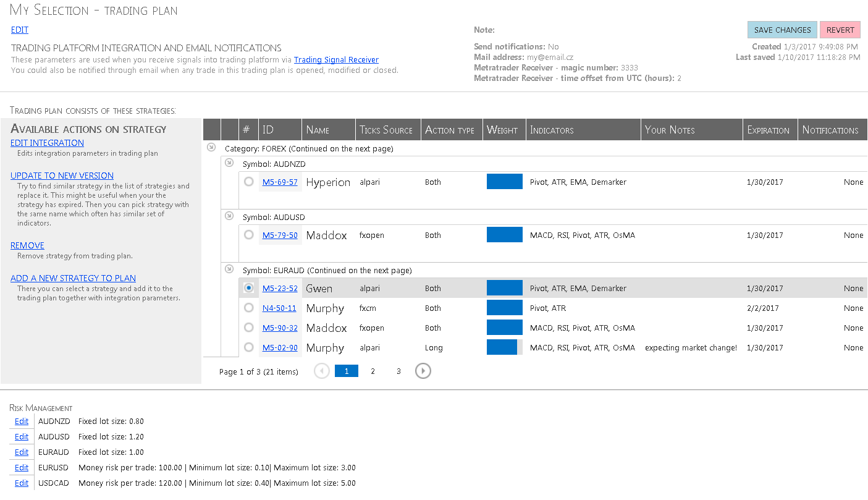Viewport: 868px width, 500px height.
Task: Open page 3 of the grid
Action: click(x=398, y=371)
